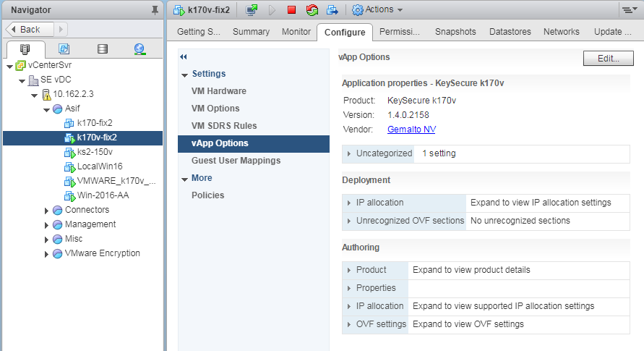The width and height of the screenshot is (644, 351).
Task: Pin the Navigator panel
Action: [x=154, y=10]
